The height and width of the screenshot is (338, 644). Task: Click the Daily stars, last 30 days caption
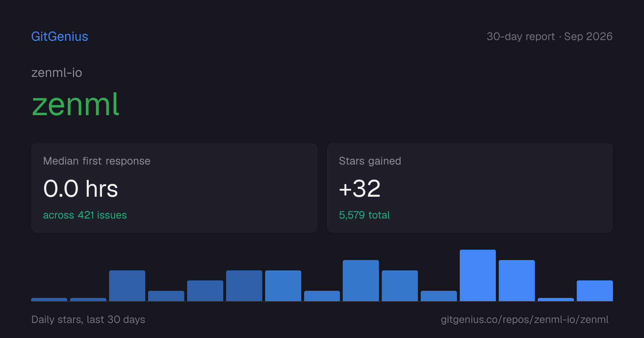point(88,319)
